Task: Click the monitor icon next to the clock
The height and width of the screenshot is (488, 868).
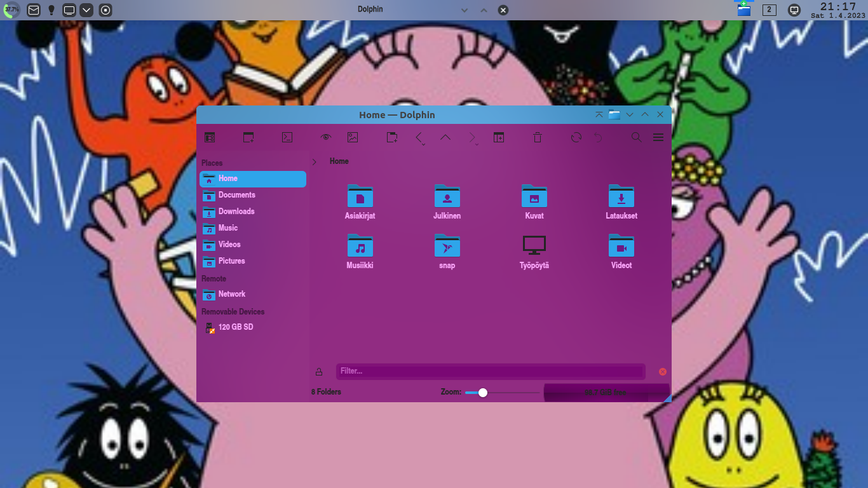Action: (x=794, y=10)
